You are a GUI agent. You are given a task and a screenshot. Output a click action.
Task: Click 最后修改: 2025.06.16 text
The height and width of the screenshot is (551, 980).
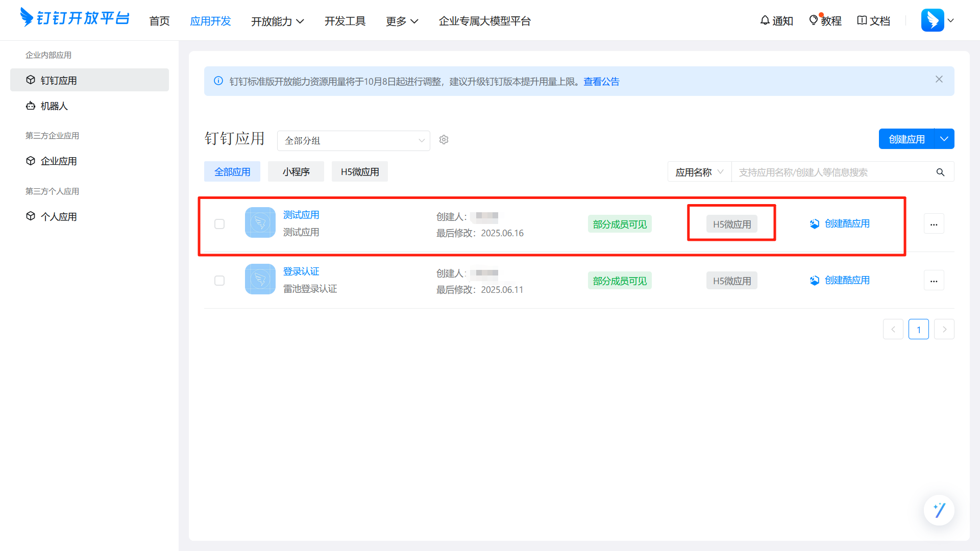pos(480,233)
